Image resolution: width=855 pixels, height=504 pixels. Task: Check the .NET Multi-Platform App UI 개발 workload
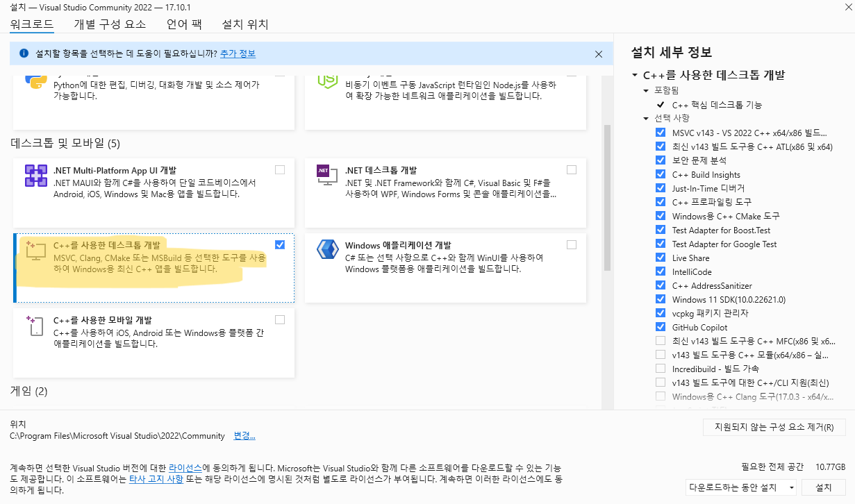pyautogui.click(x=279, y=169)
